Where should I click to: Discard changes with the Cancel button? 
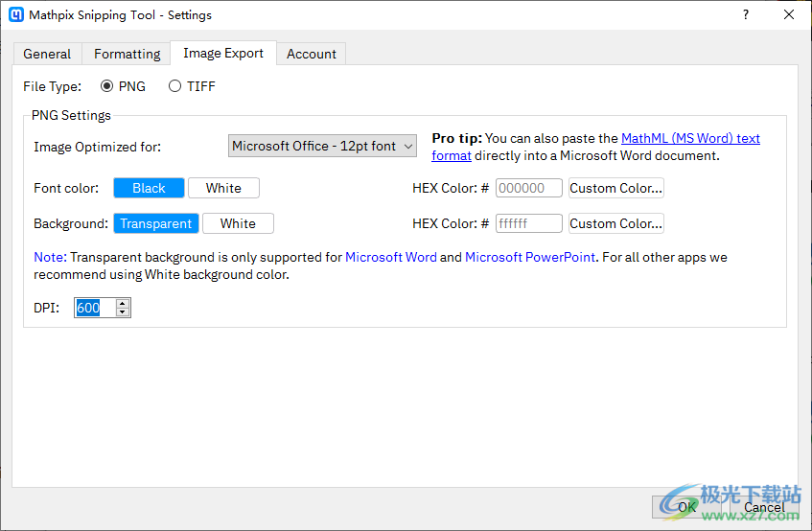(x=764, y=507)
